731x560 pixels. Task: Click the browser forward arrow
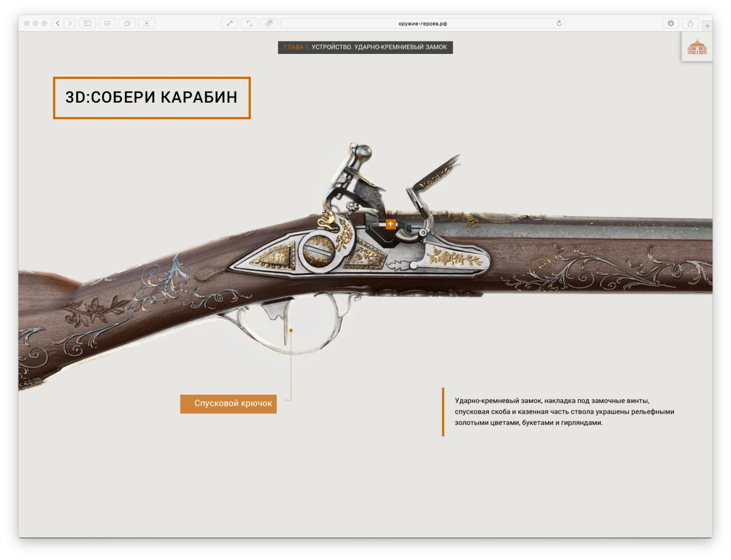[70, 23]
